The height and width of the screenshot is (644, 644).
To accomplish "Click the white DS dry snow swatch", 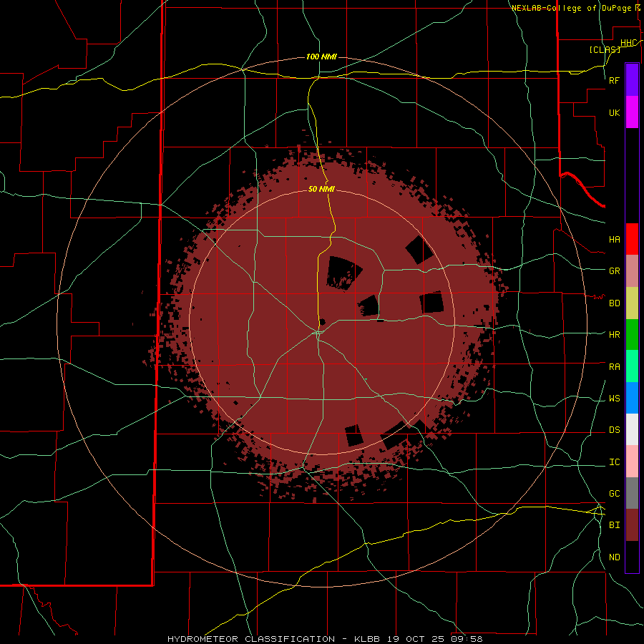I will [x=632, y=430].
